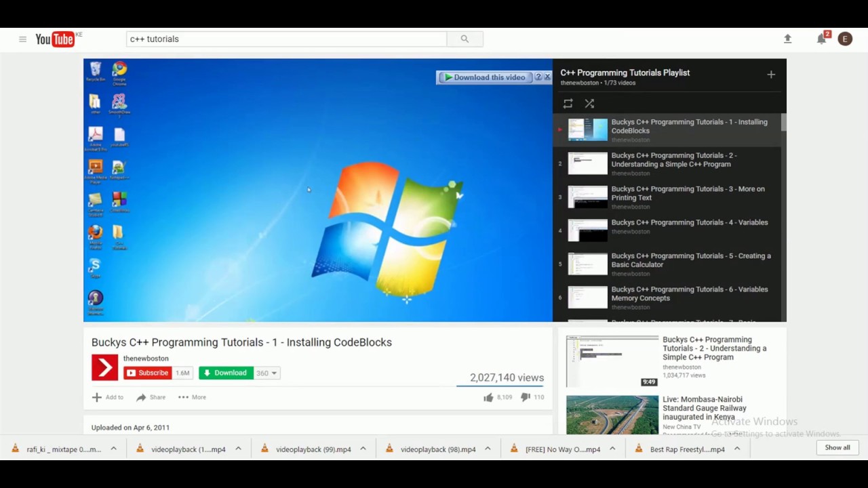
Task: Click the Notepad++ icon in the video
Action: 119,169
